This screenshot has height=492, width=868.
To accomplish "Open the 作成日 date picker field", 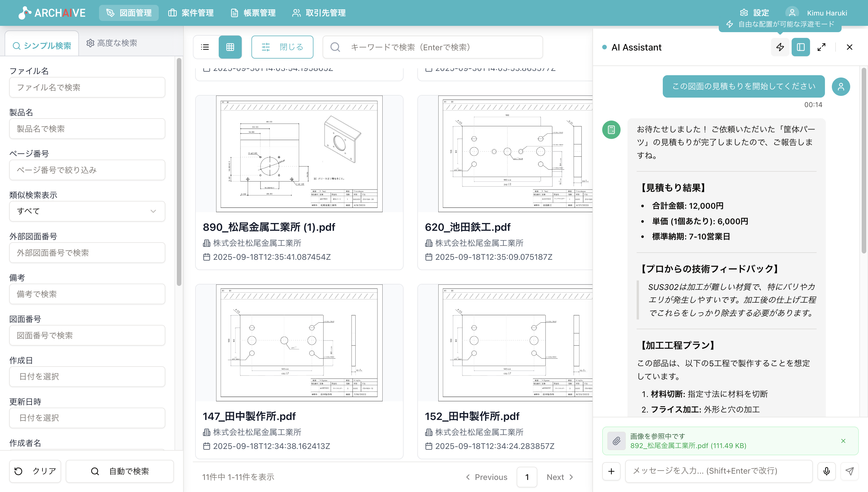I will tap(87, 376).
